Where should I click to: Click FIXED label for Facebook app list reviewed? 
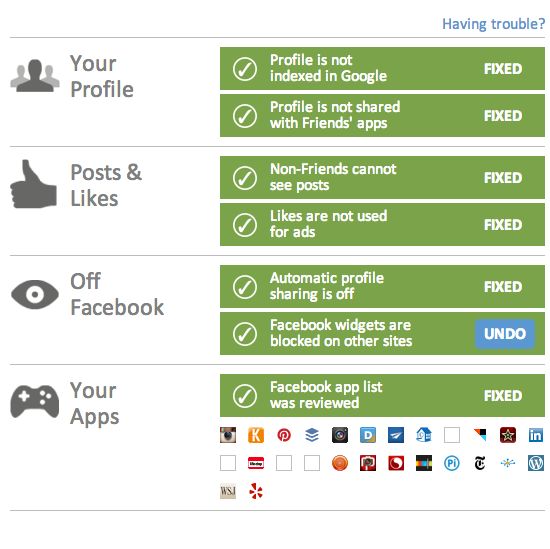503,396
